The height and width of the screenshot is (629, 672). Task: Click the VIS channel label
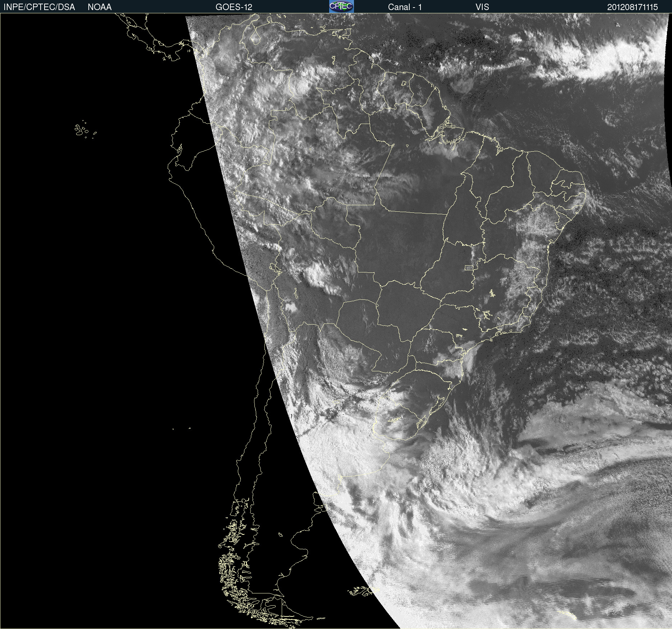tap(482, 7)
